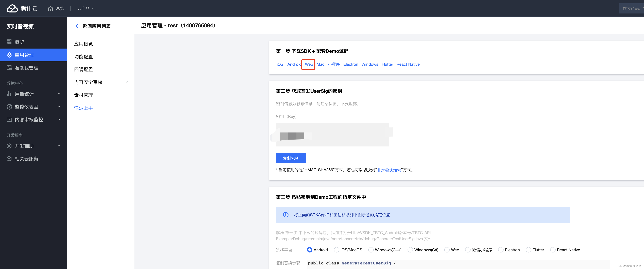This screenshot has height=269, width=644.
Task: Select the React Native platform option
Action: coord(553,250)
